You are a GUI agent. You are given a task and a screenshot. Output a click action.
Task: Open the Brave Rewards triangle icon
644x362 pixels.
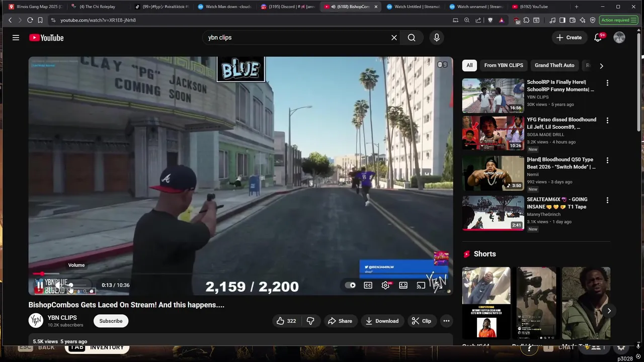(x=502, y=20)
